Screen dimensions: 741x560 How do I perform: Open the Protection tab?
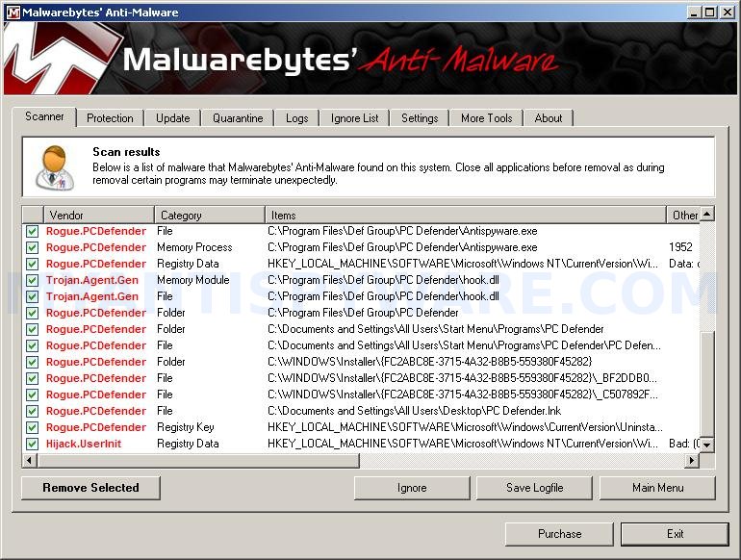[110, 118]
